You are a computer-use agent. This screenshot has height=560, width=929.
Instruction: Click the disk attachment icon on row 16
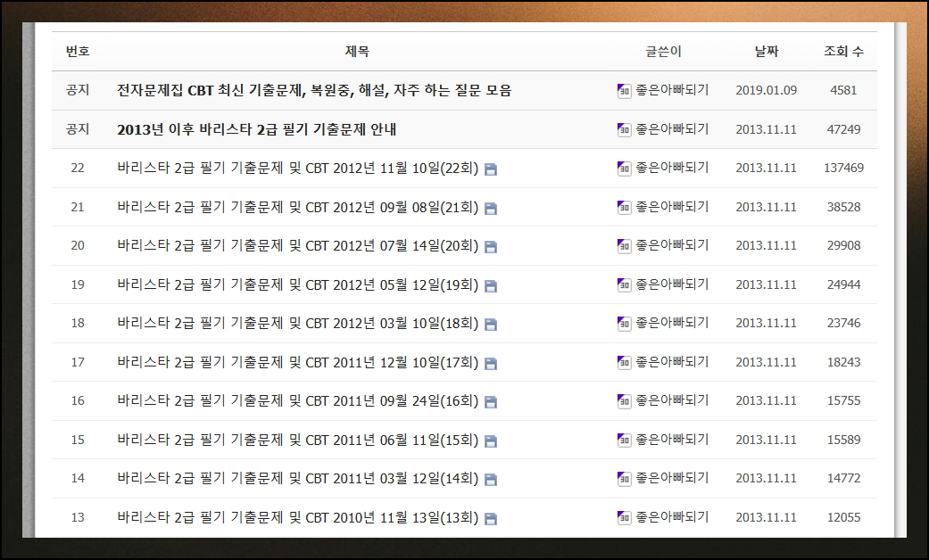[491, 402]
